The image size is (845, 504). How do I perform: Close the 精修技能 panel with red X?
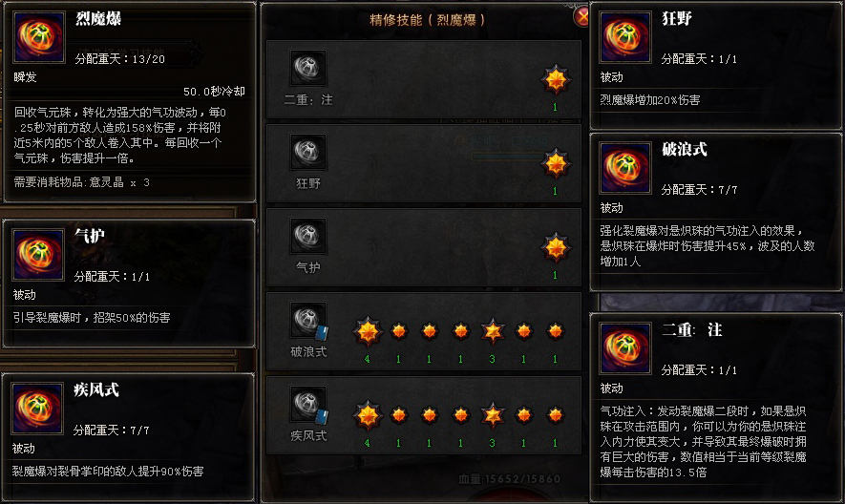point(581,17)
